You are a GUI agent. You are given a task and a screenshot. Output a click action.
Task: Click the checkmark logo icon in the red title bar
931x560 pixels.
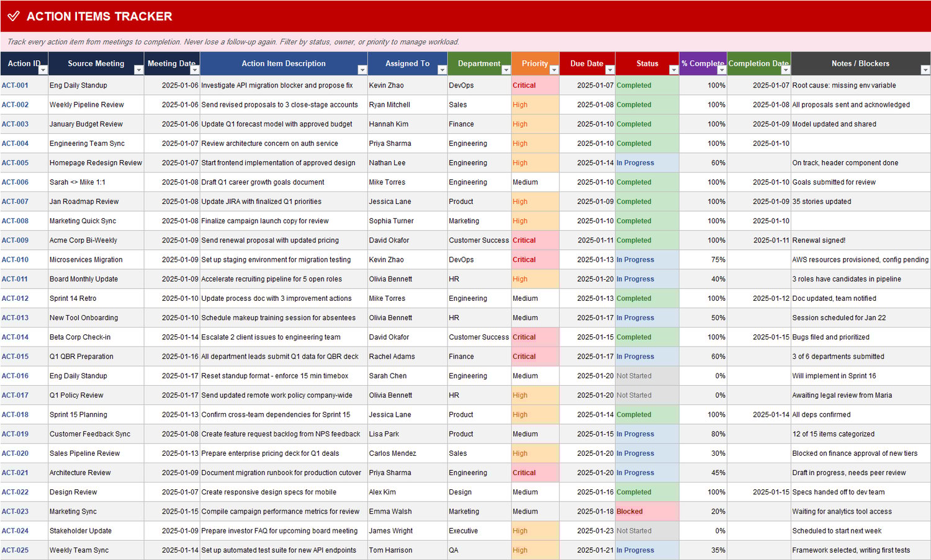tap(14, 16)
